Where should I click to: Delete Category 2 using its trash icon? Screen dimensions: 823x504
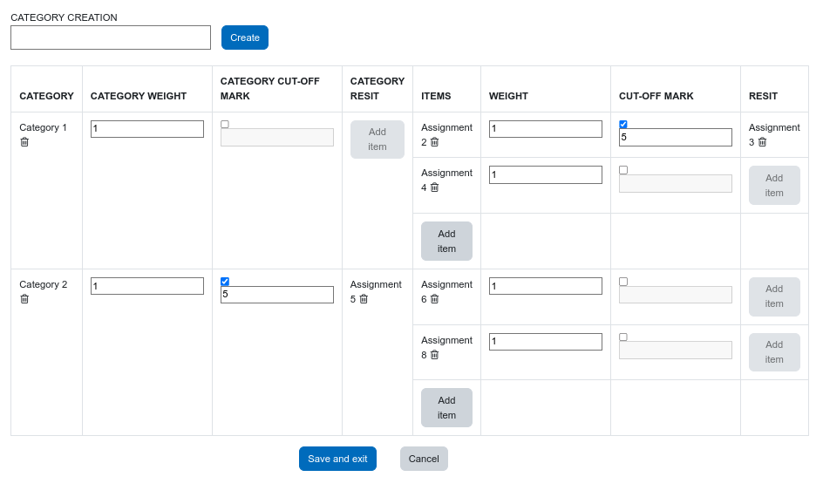(24, 299)
